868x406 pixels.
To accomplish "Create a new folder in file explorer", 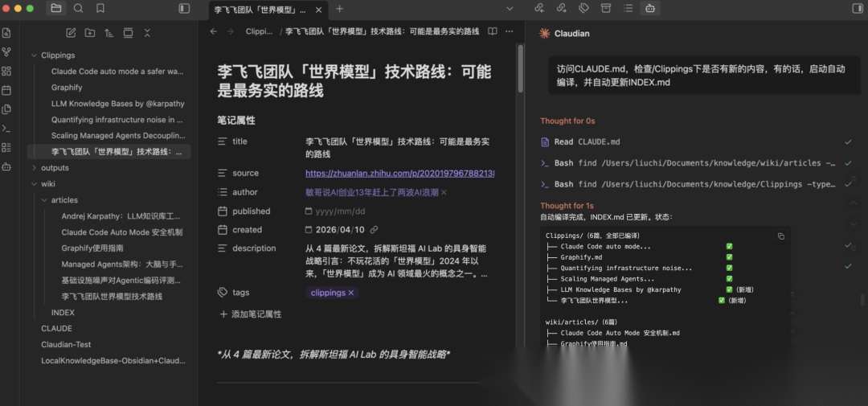I will 90,33.
